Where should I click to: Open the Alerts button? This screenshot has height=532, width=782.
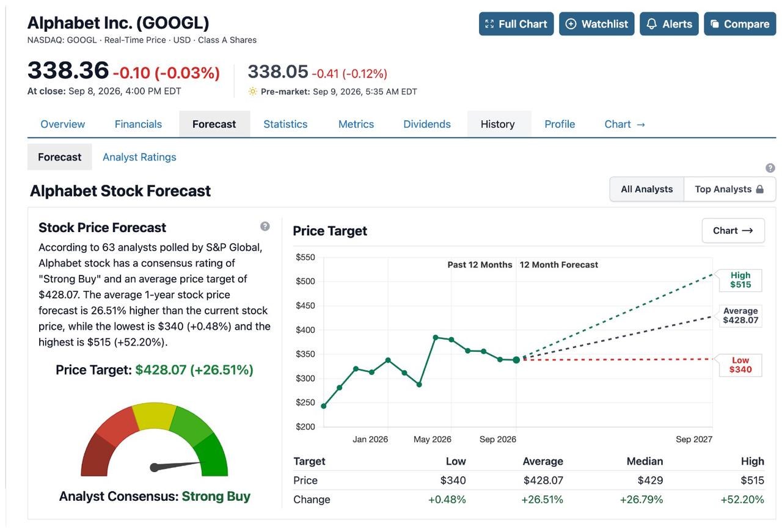[x=669, y=24]
